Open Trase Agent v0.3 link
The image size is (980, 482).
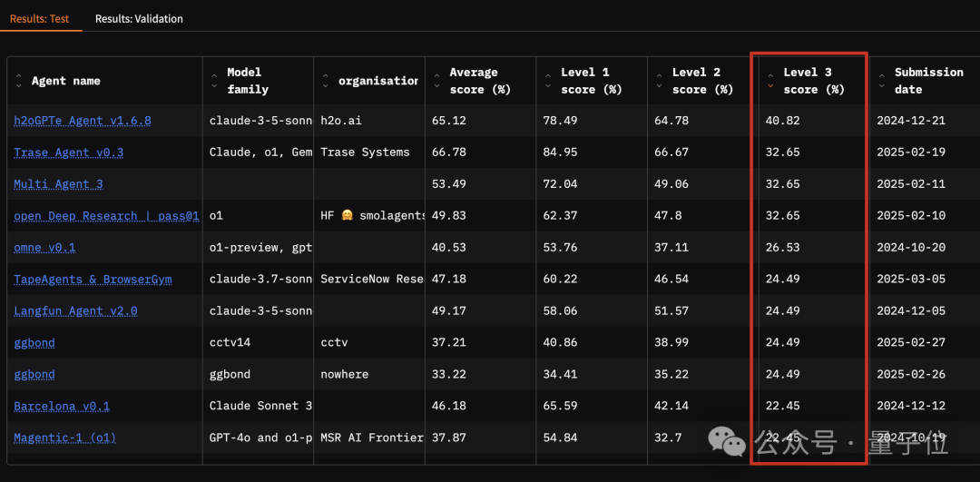point(69,152)
